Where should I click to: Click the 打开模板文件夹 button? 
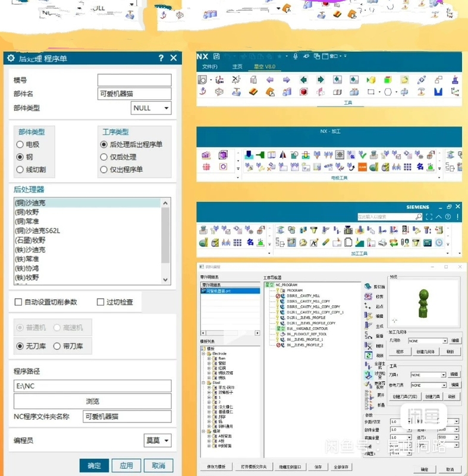253,466
